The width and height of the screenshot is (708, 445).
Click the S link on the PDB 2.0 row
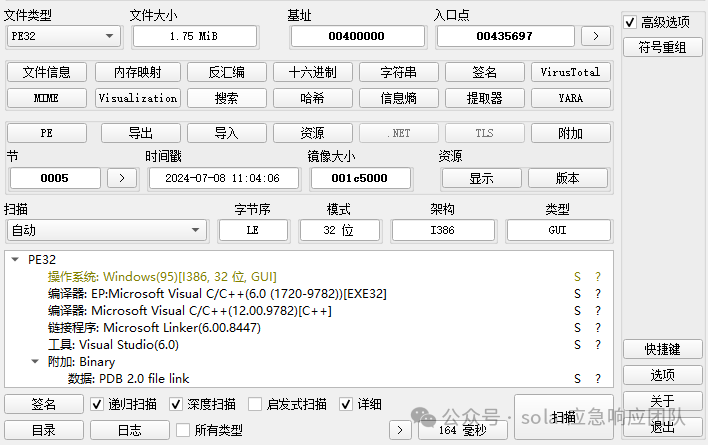pos(577,379)
